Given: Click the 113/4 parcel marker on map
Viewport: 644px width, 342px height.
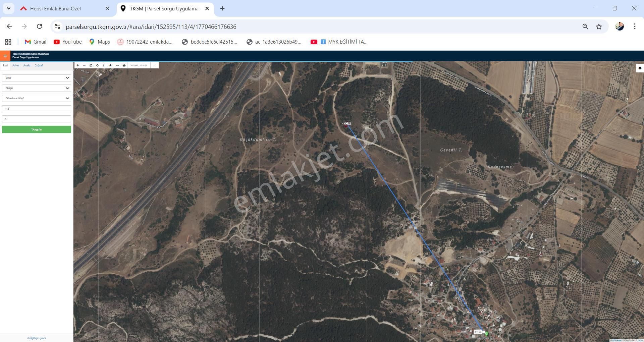Looking at the screenshot, I should (x=346, y=124).
